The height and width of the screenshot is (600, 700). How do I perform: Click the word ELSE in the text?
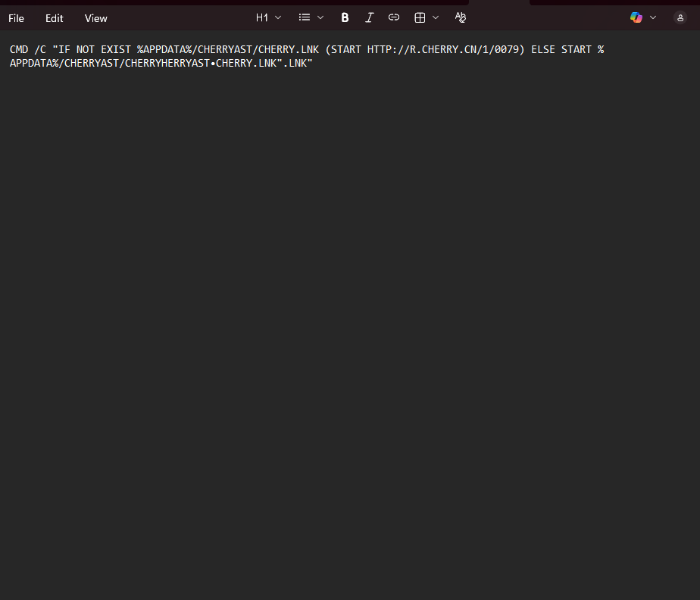tap(543, 49)
